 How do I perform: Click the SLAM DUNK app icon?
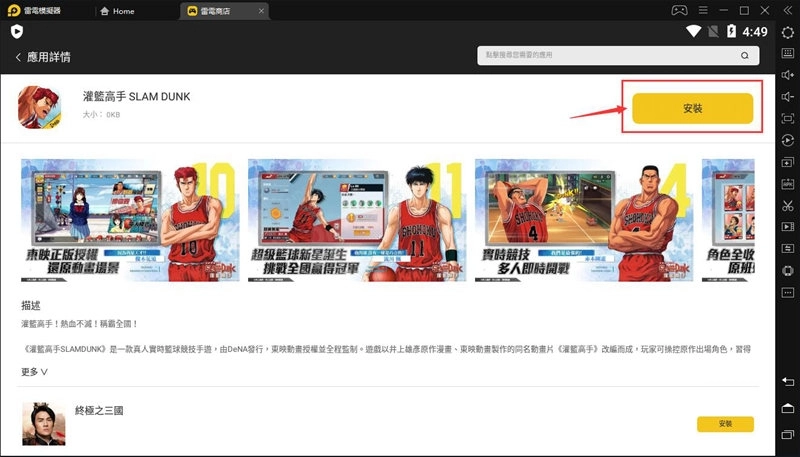coord(39,108)
